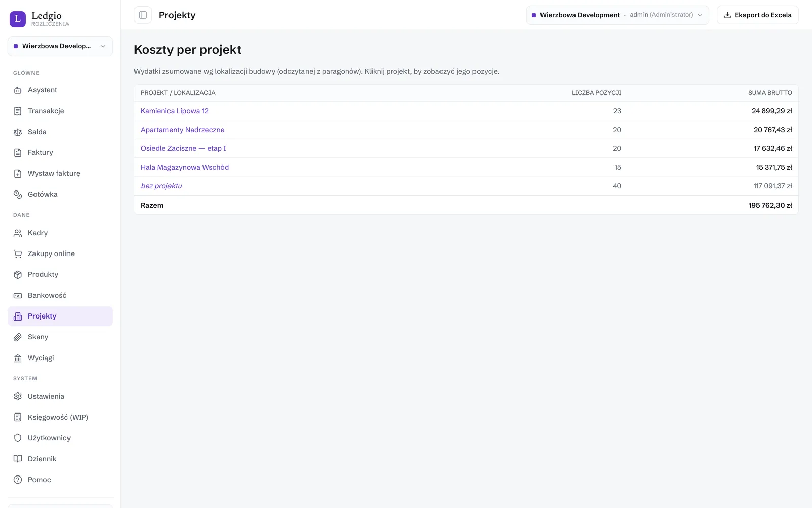The height and width of the screenshot is (508, 812).
Task: Open the bez projektu link
Action: [161, 186]
